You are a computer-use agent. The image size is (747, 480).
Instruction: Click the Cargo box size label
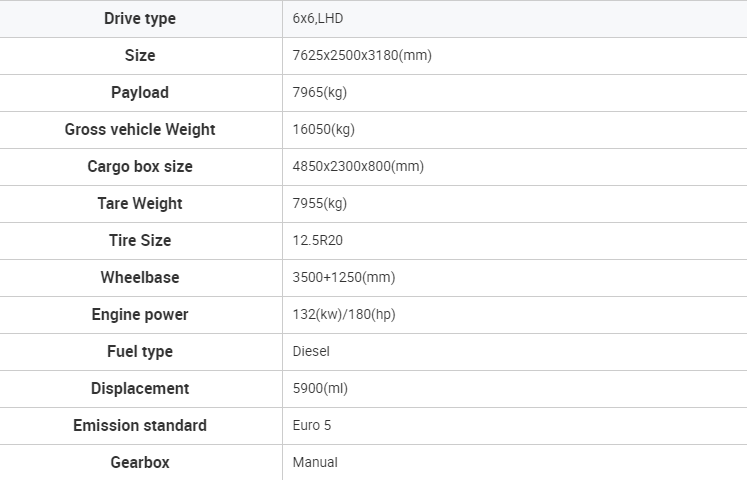click(140, 167)
